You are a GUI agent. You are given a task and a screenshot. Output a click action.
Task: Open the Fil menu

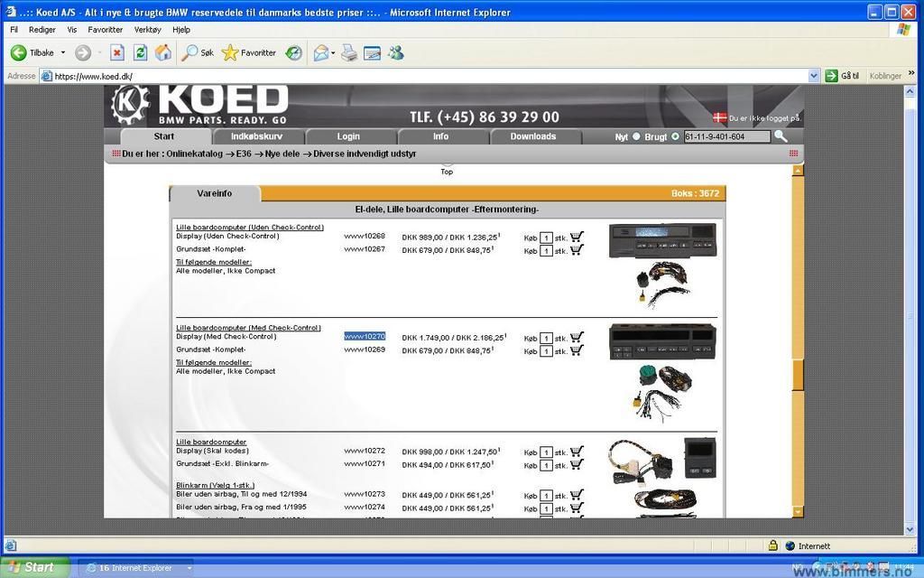pyautogui.click(x=14, y=30)
